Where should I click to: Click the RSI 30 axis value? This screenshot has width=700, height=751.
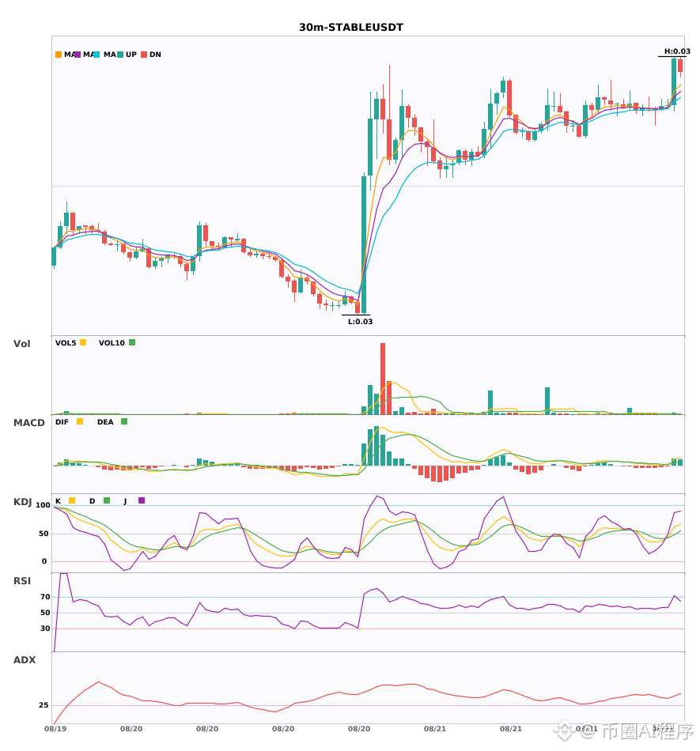pos(45,628)
